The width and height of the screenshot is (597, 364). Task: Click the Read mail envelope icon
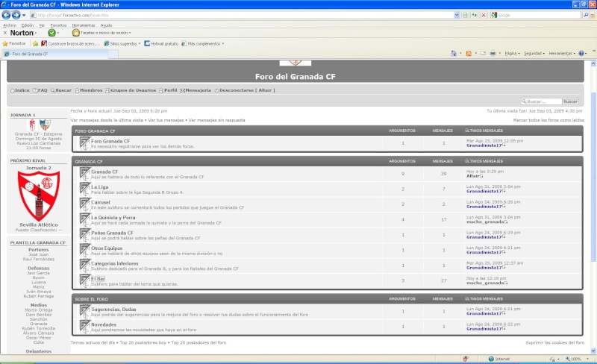(483, 53)
